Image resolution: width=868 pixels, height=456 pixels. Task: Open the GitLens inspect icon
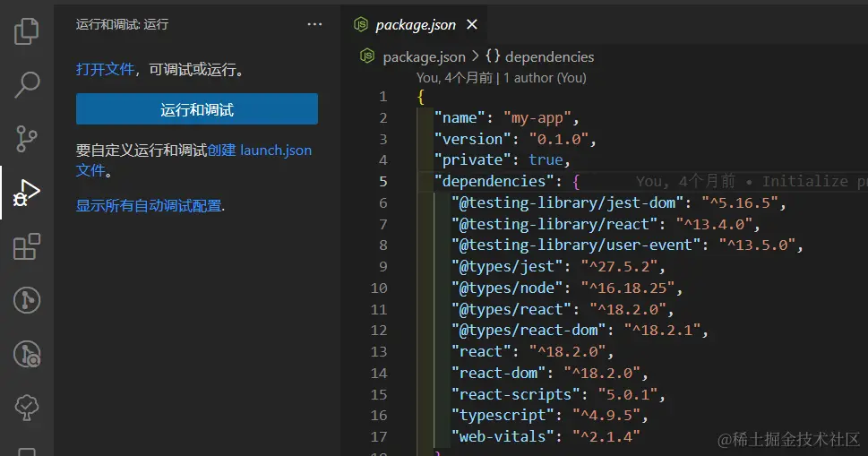tap(27, 354)
